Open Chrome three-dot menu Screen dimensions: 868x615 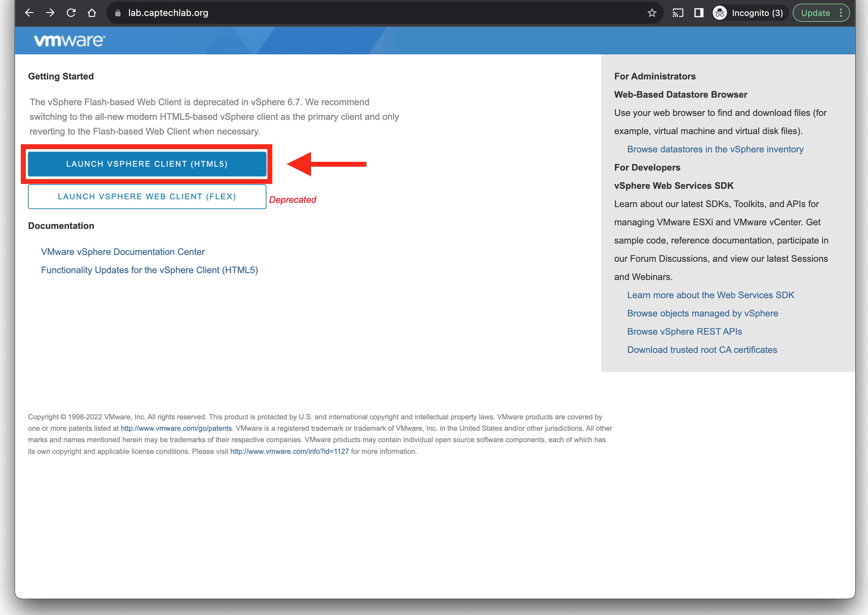click(841, 13)
